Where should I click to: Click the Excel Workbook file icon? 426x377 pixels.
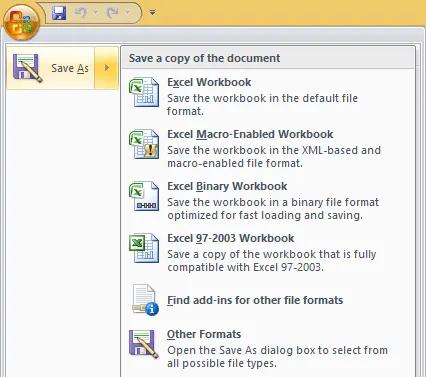[144, 92]
